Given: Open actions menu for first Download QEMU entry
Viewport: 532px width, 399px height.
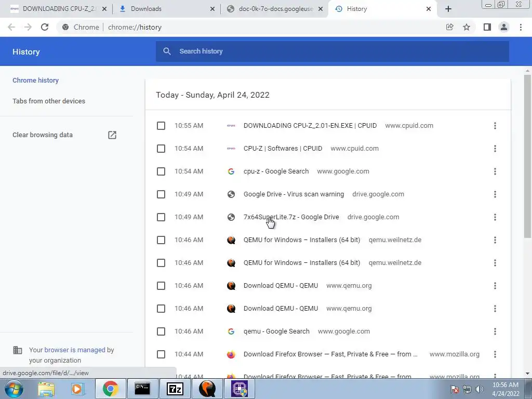Looking at the screenshot, I should click(495, 286).
